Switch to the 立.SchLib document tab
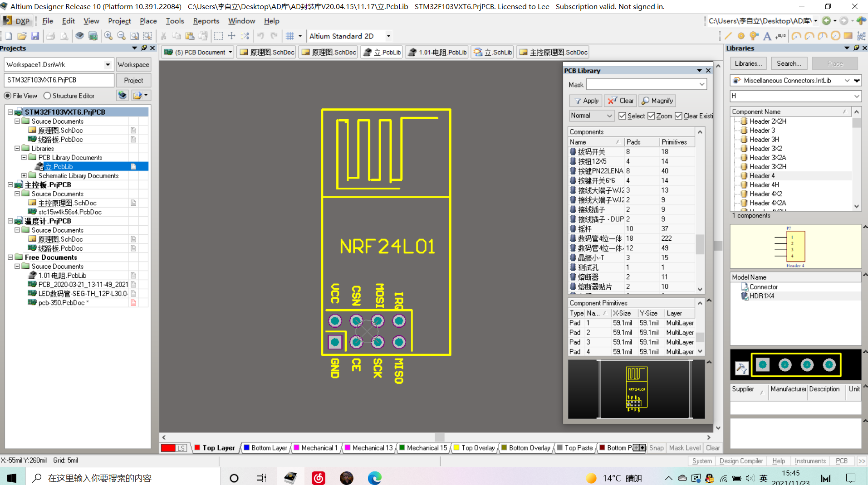 (493, 52)
